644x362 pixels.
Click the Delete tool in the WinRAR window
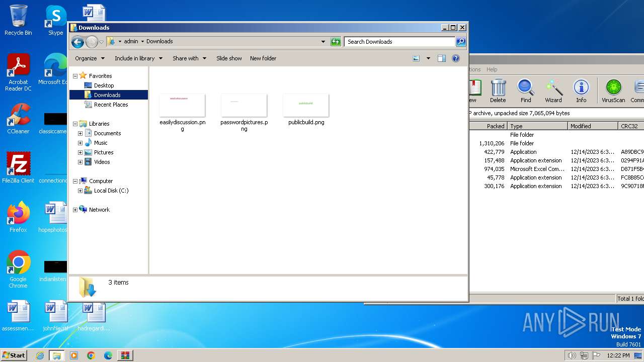[498, 90]
